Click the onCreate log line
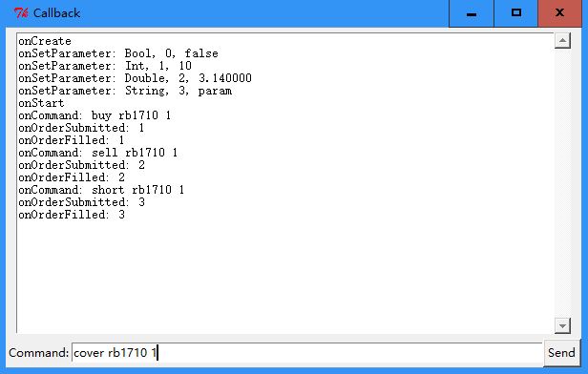The height and width of the screenshot is (374, 588). coord(45,41)
